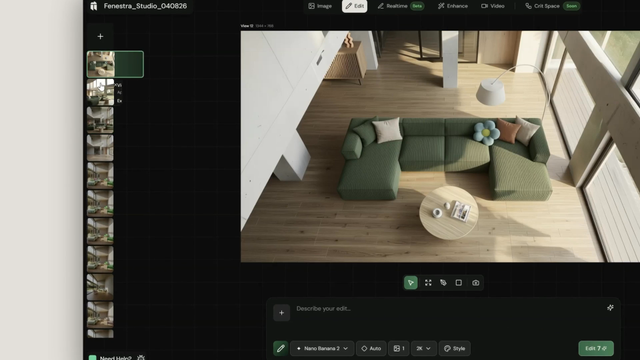
Task: Run the green Edit 7 generate button
Action: pyautogui.click(x=596, y=348)
